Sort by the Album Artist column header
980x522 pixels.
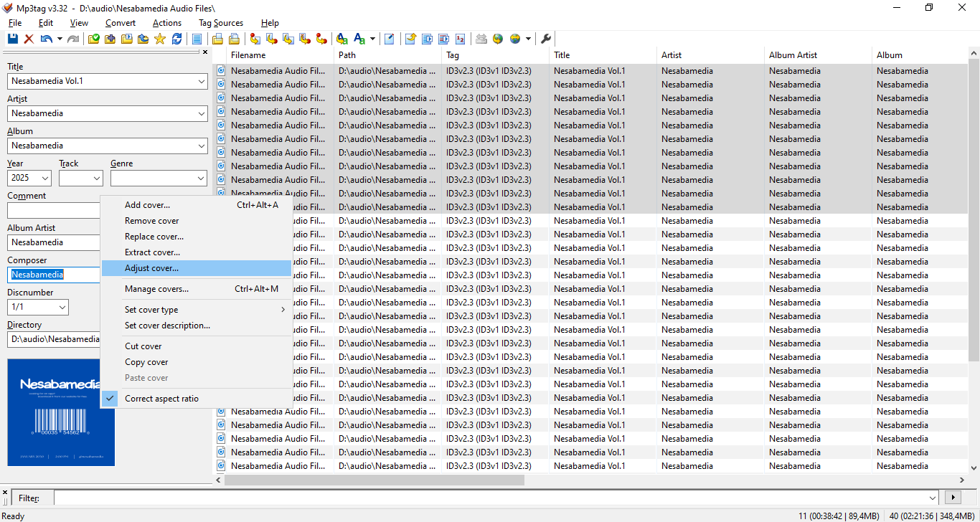793,55
